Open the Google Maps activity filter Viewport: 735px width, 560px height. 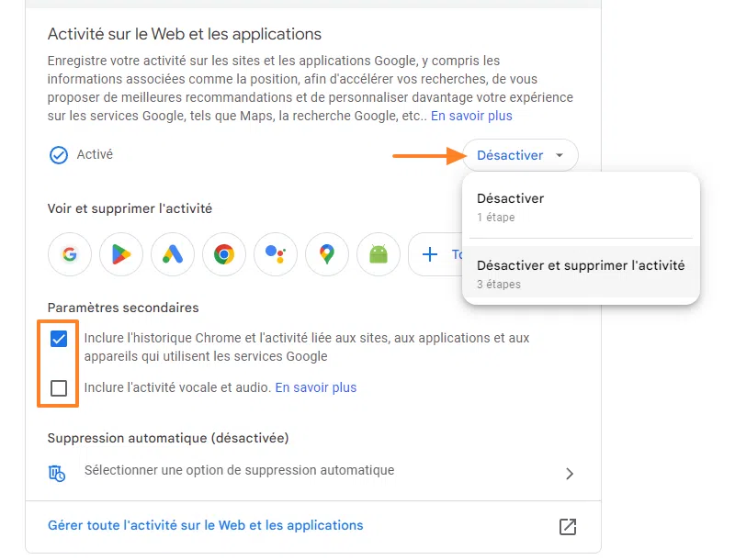point(326,254)
